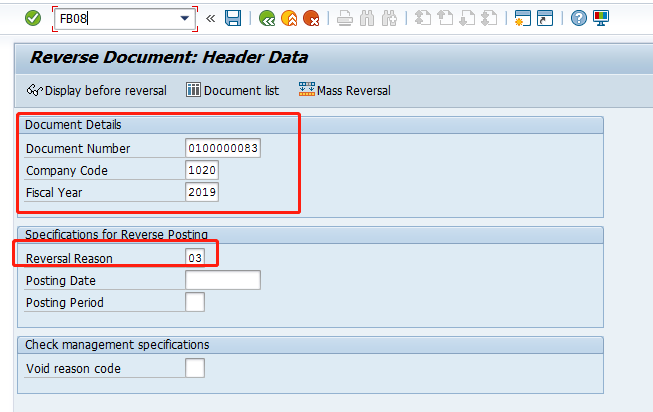Click the Posting Period input field
653x412 pixels.
pos(195,302)
